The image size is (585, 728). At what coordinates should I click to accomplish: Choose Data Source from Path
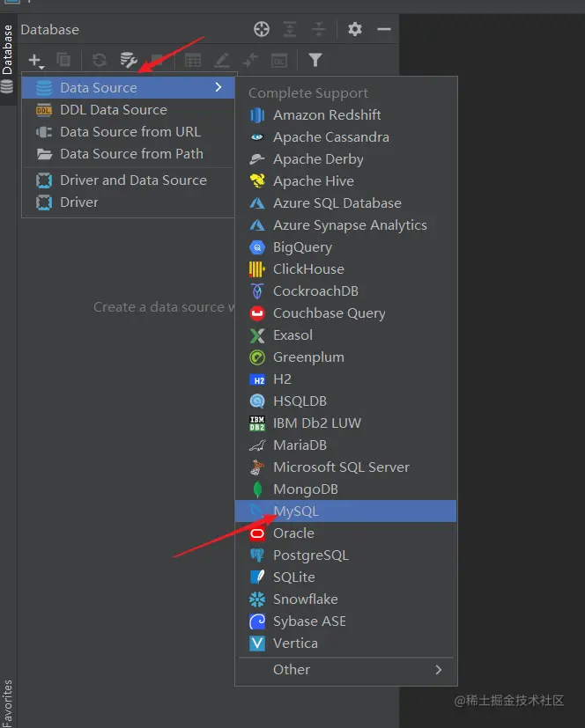click(x=129, y=154)
